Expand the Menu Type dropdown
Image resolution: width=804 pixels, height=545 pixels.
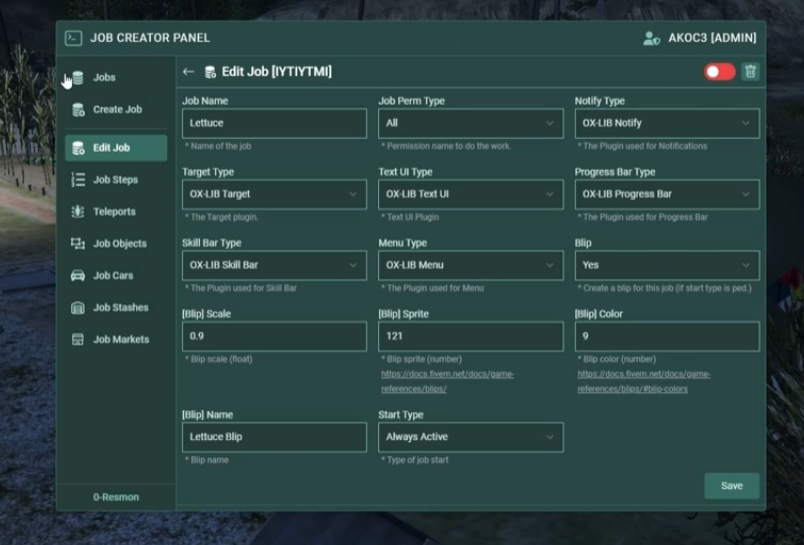pos(471,265)
